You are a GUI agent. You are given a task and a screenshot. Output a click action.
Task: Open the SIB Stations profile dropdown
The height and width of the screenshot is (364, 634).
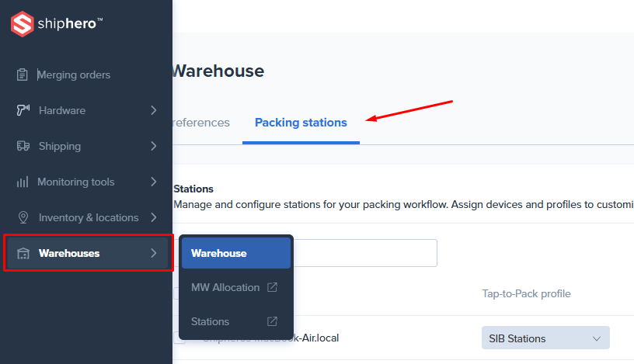pyautogui.click(x=545, y=338)
